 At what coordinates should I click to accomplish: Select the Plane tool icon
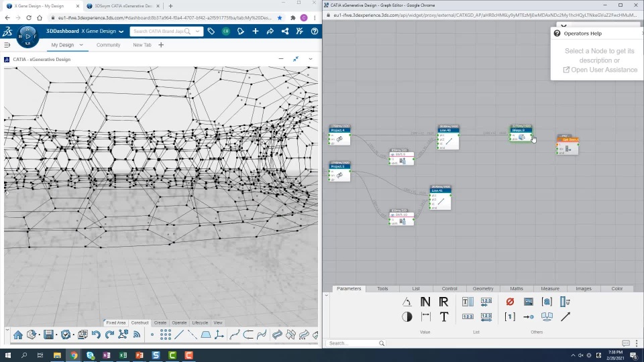[x=206, y=335]
